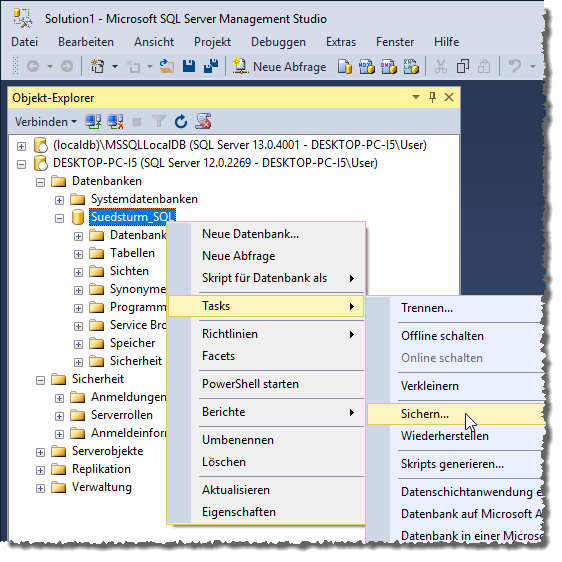Open the Richtlinien submenu
This screenshot has width=562, height=562.
pos(266,334)
